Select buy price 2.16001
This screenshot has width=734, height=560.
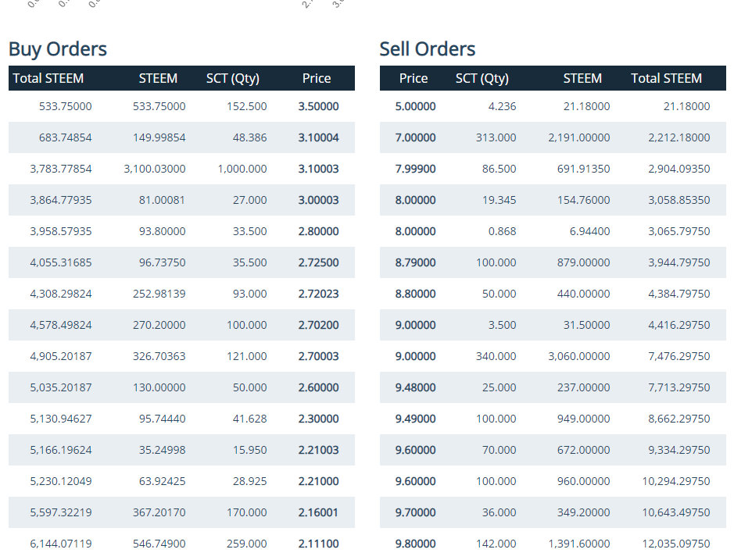(x=318, y=513)
